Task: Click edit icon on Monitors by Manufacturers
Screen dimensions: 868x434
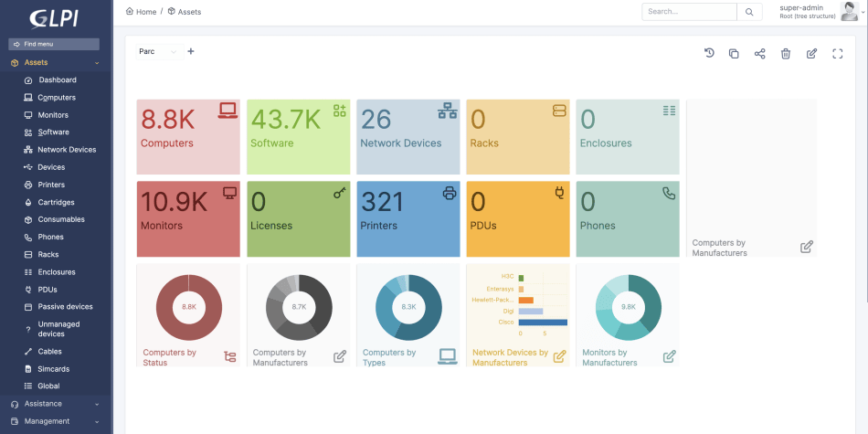Action: point(669,356)
